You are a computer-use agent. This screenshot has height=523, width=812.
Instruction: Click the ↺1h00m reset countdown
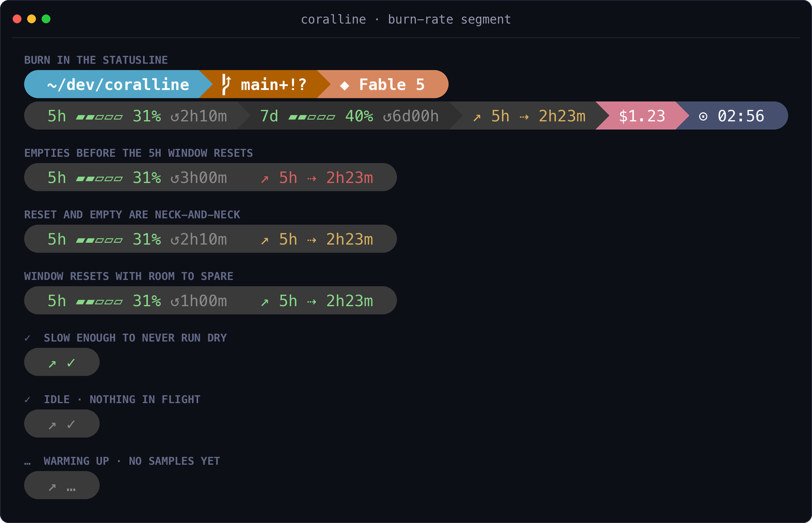(x=199, y=301)
